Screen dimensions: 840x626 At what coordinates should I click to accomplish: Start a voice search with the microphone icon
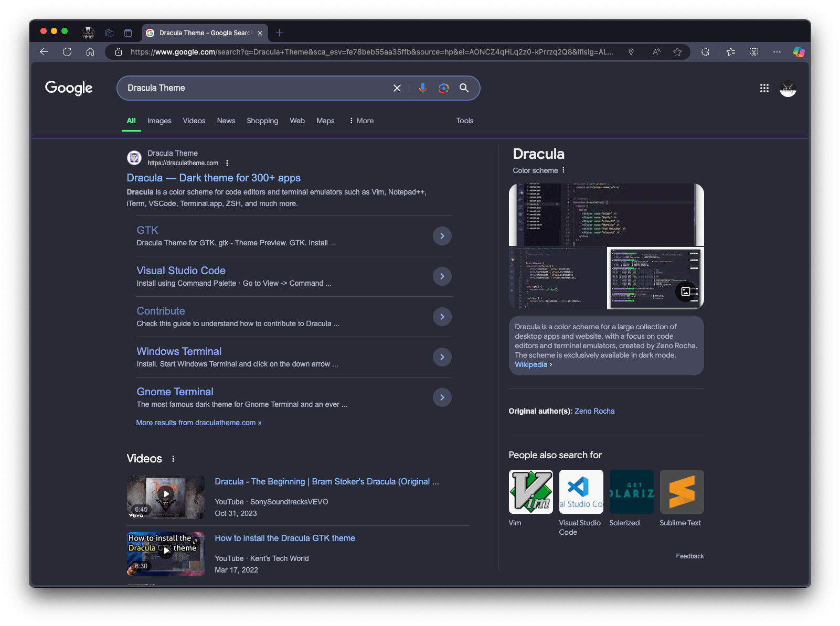423,88
